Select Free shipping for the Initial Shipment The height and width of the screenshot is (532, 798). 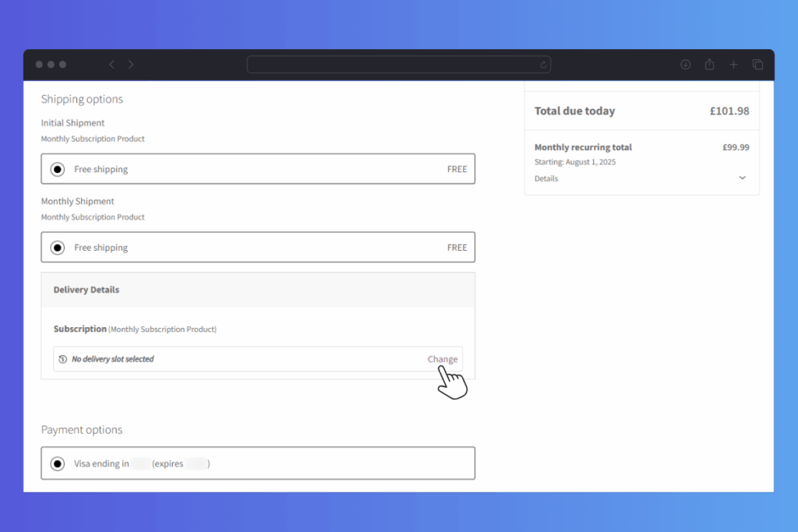pyautogui.click(x=57, y=168)
